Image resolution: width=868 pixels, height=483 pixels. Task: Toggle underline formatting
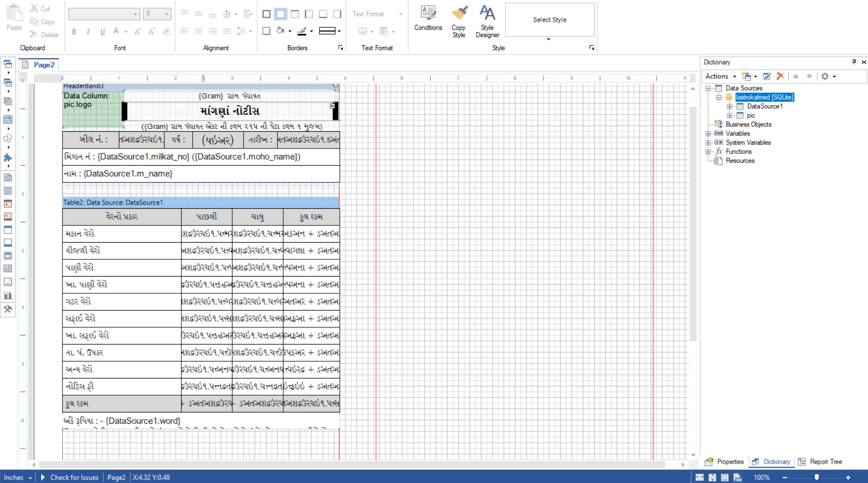coord(102,32)
